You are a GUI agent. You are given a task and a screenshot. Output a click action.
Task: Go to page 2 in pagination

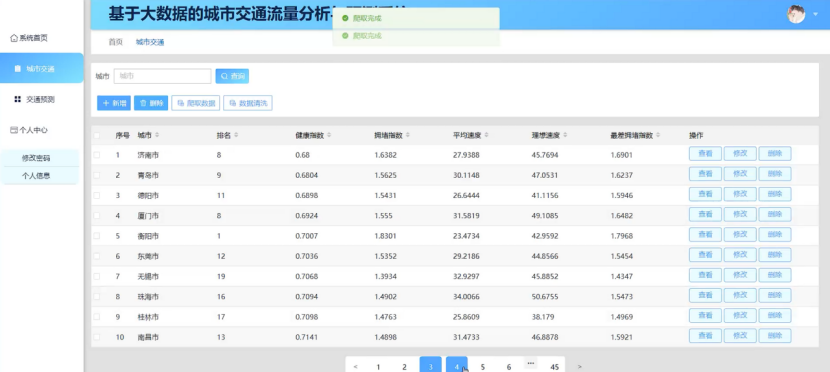(404, 366)
